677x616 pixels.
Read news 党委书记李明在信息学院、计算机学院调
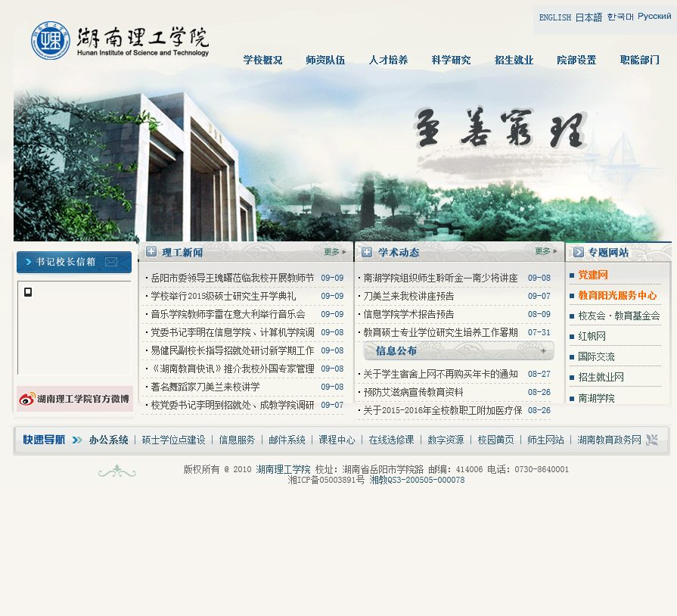232,332
